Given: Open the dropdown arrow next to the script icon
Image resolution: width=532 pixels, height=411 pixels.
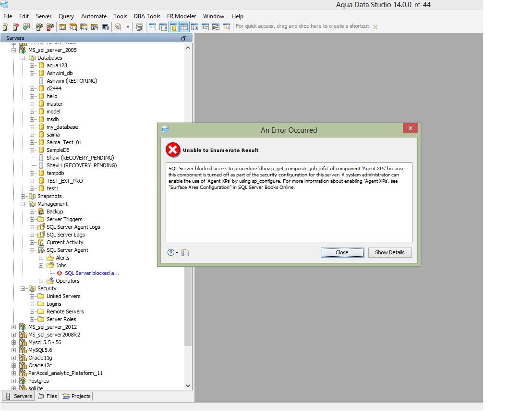Looking at the screenshot, I should tap(128, 27).
